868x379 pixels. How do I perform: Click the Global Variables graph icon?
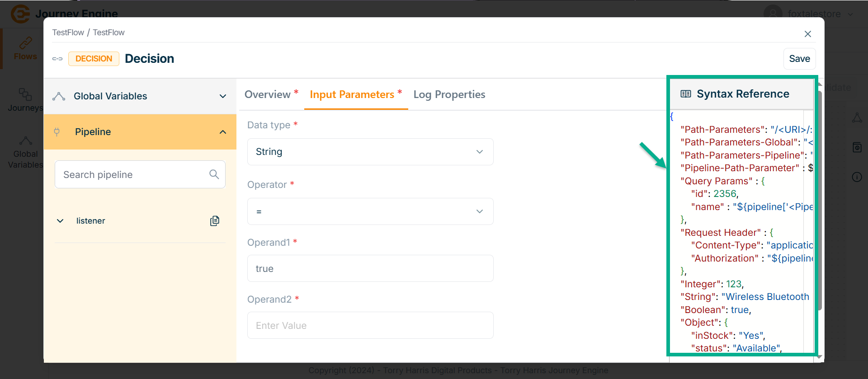(x=59, y=96)
